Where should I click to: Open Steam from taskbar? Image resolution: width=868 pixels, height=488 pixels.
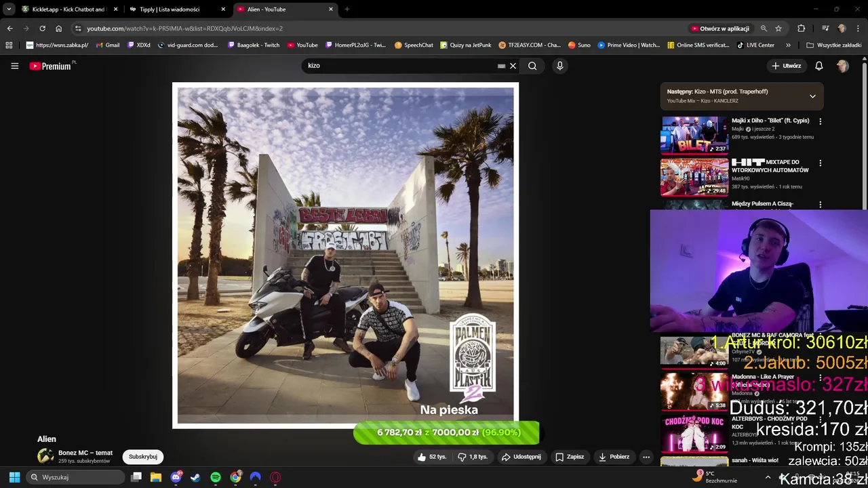click(195, 477)
